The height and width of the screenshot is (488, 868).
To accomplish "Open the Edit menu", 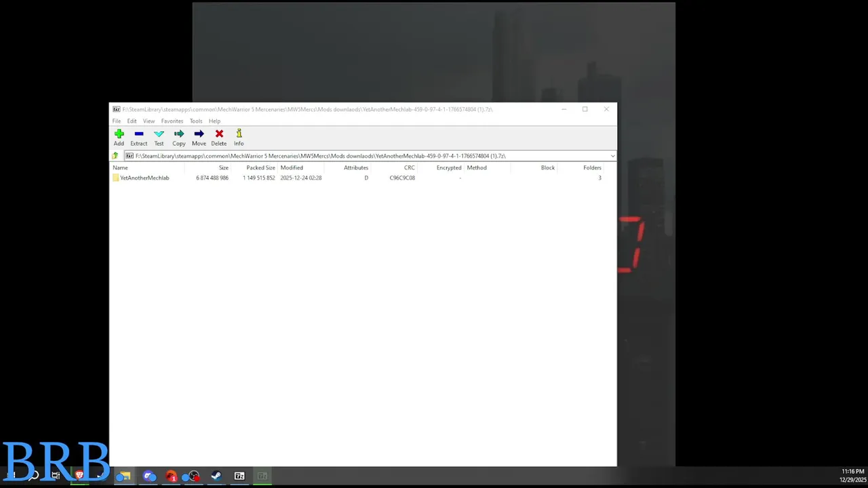I will pos(132,121).
